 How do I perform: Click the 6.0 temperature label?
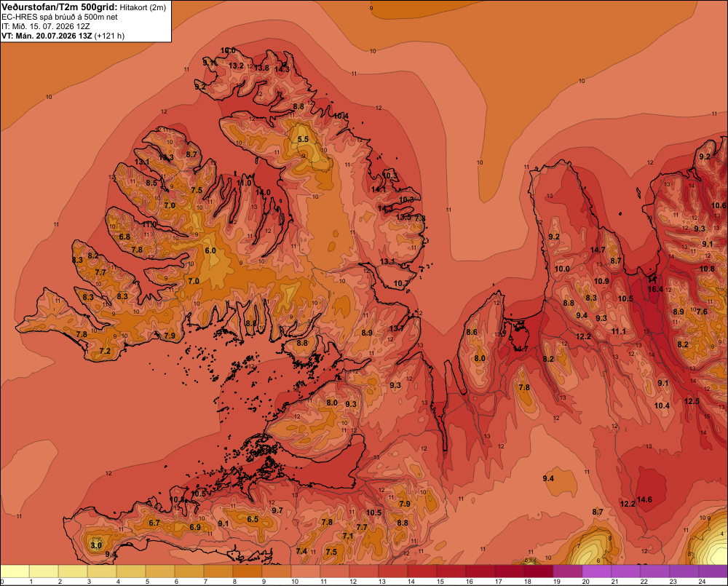pyautogui.click(x=210, y=250)
